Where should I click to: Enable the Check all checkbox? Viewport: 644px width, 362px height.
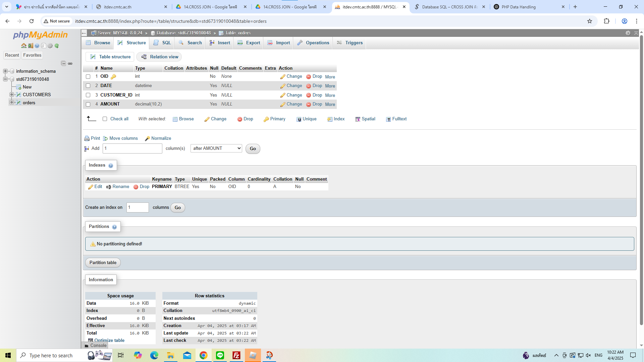click(x=105, y=119)
